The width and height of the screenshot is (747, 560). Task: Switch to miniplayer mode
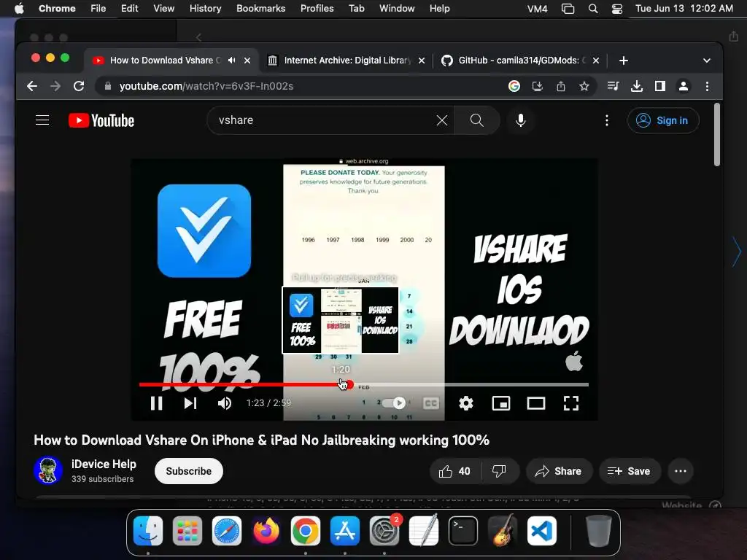pos(500,403)
